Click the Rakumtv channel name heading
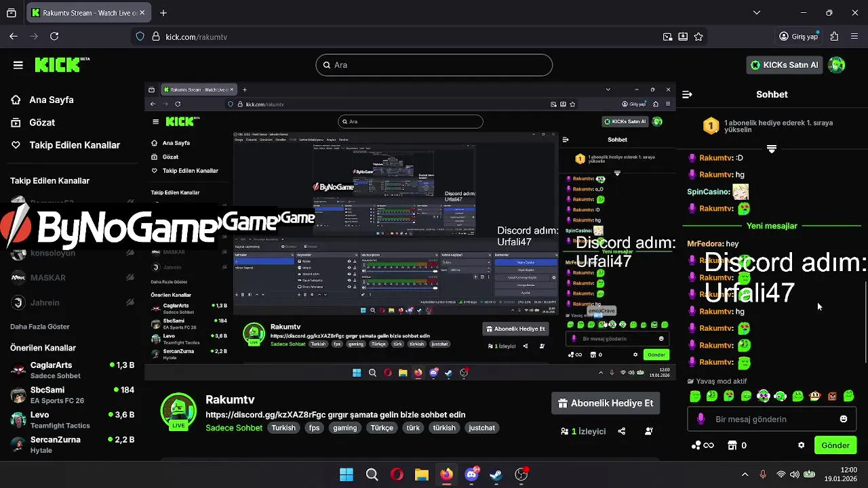This screenshot has width=868, height=488. 230,400
